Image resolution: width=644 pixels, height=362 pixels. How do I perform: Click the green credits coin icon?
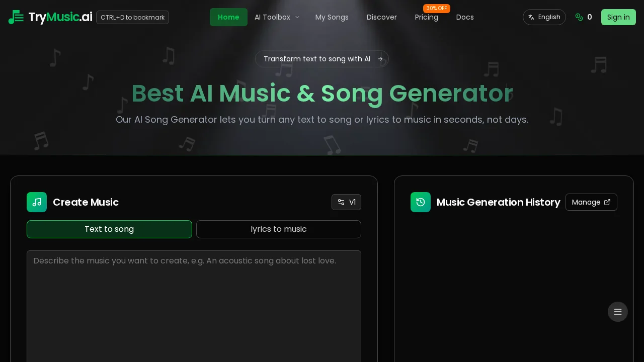pos(579,17)
